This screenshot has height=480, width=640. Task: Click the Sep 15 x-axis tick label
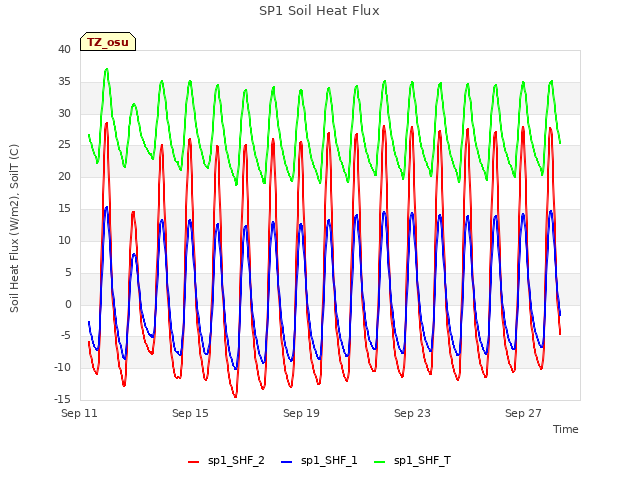click(x=190, y=413)
